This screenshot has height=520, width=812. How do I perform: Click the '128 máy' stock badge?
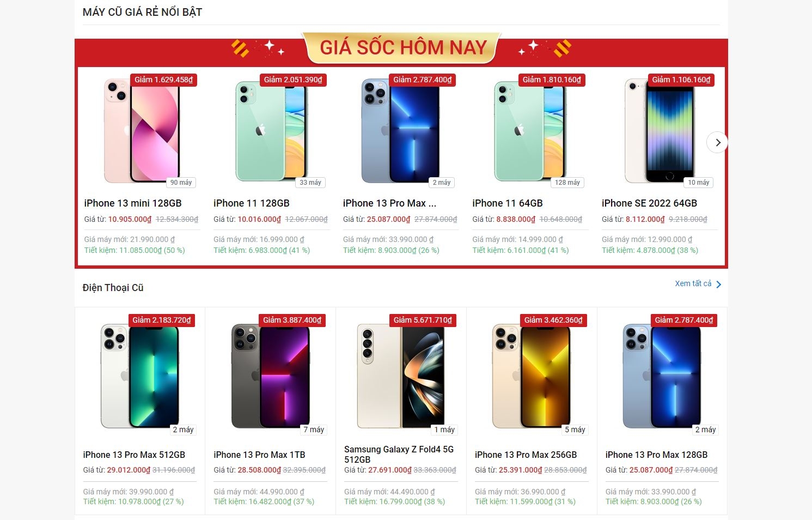[x=567, y=183]
